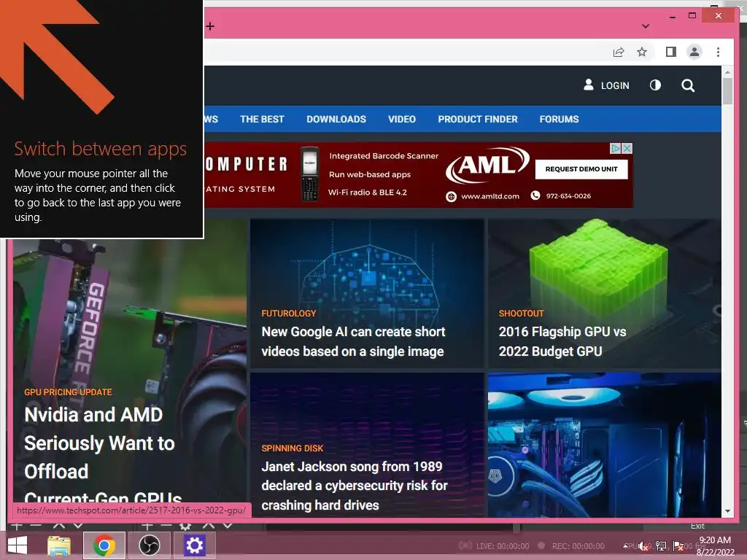Switch to OBS Studio from taskbar
Image resolution: width=747 pixels, height=560 pixels.
(149, 545)
